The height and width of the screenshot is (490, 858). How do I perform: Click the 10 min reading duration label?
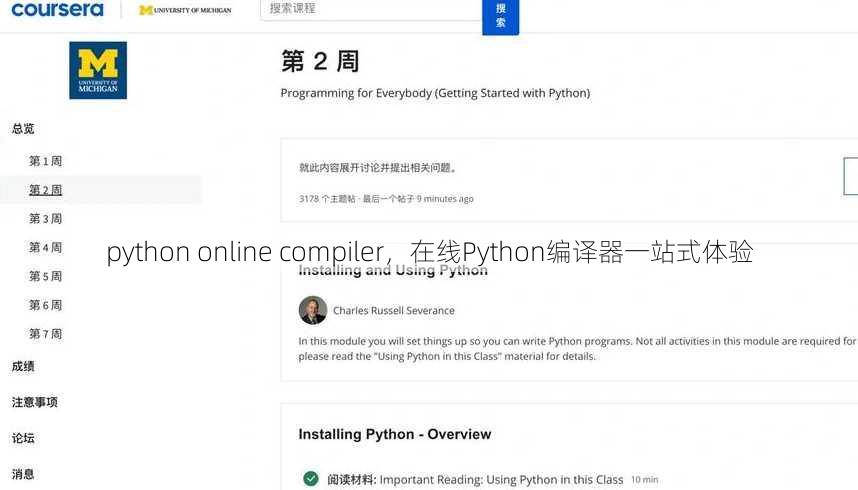click(x=645, y=480)
